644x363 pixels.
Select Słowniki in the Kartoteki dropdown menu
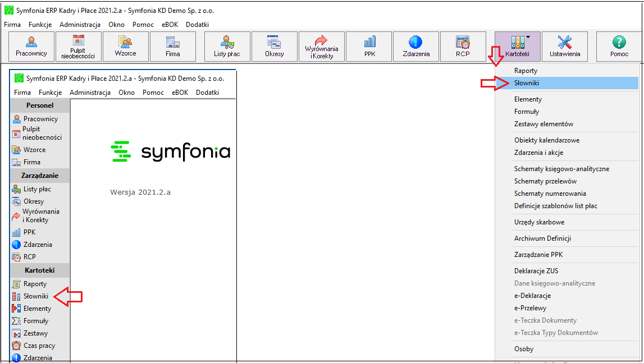(567, 83)
